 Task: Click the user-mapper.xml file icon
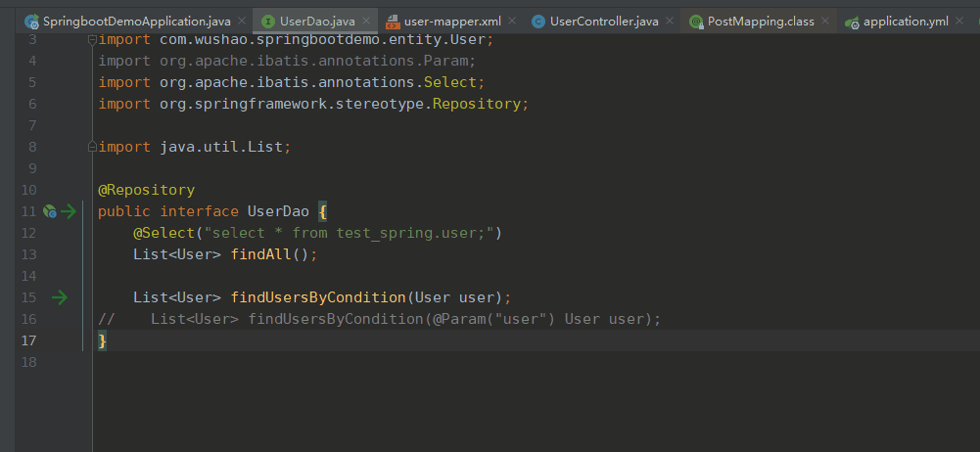pyautogui.click(x=393, y=22)
